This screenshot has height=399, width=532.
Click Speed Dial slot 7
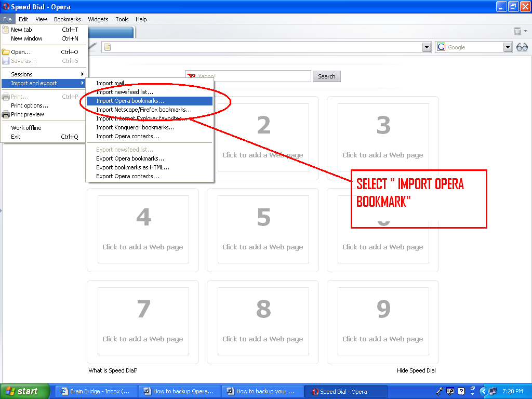point(143,322)
